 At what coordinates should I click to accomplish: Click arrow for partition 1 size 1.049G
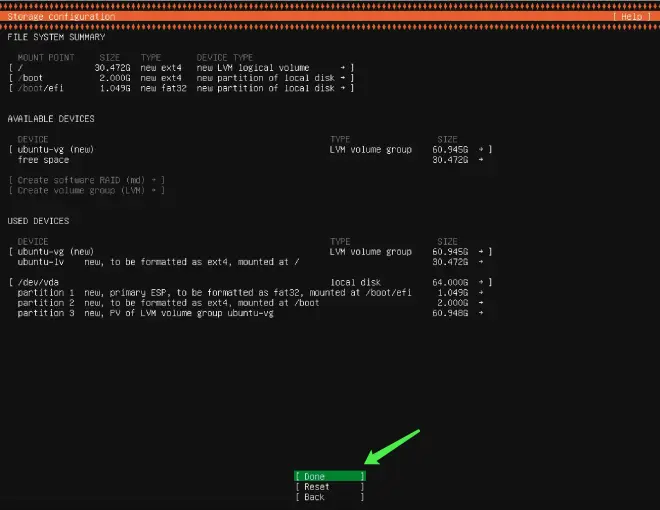pyautogui.click(x=481, y=292)
